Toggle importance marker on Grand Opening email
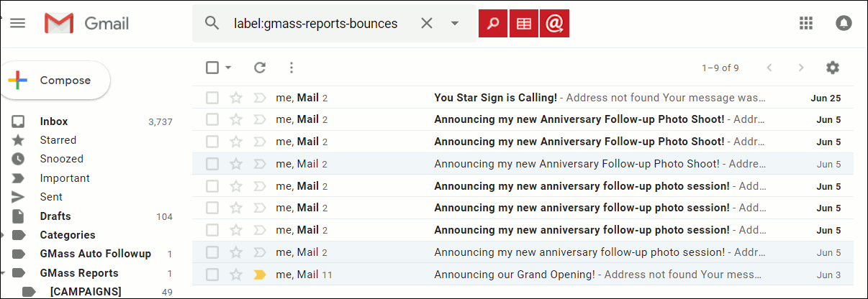This screenshot has height=299, width=868. (260, 275)
